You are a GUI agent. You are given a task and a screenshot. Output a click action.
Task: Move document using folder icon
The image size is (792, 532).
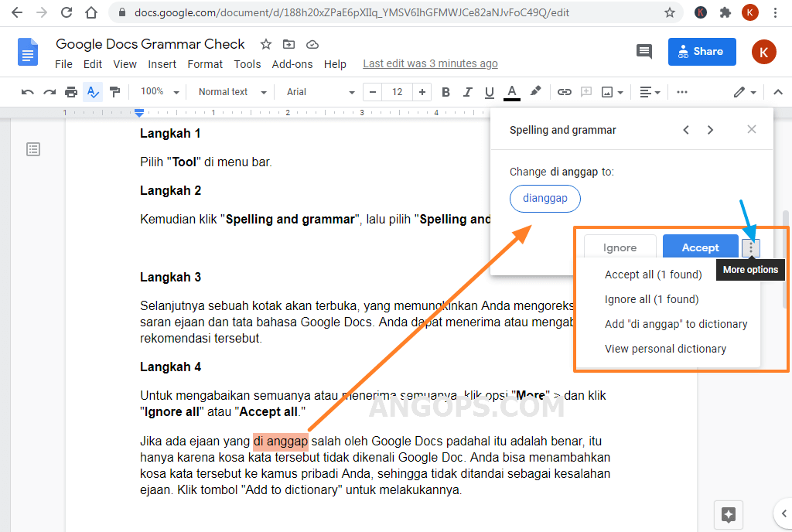289,44
